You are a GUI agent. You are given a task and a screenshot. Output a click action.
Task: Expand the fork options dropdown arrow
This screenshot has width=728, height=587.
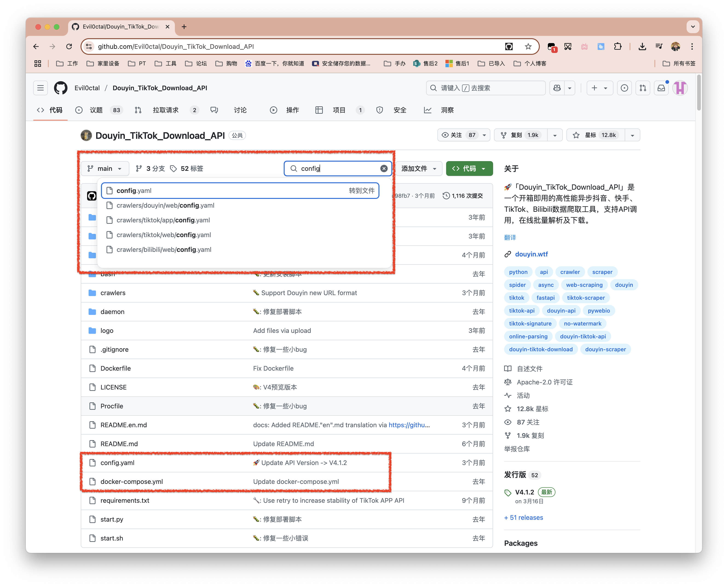pyautogui.click(x=555, y=135)
